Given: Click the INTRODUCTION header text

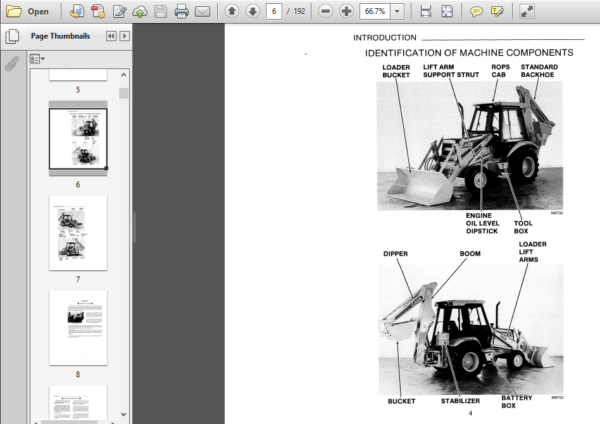Looking at the screenshot, I should point(385,38).
